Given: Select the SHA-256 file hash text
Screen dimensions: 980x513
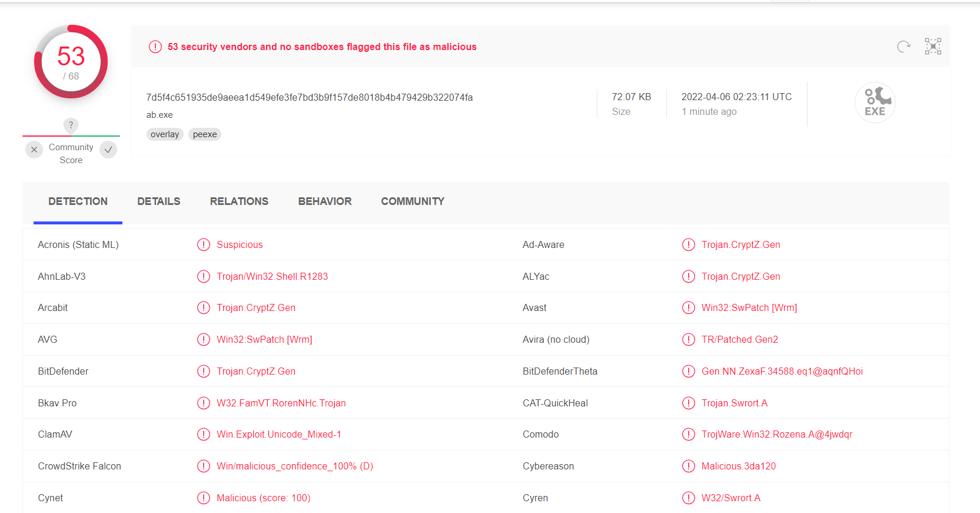Looking at the screenshot, I should pos(310,97).
